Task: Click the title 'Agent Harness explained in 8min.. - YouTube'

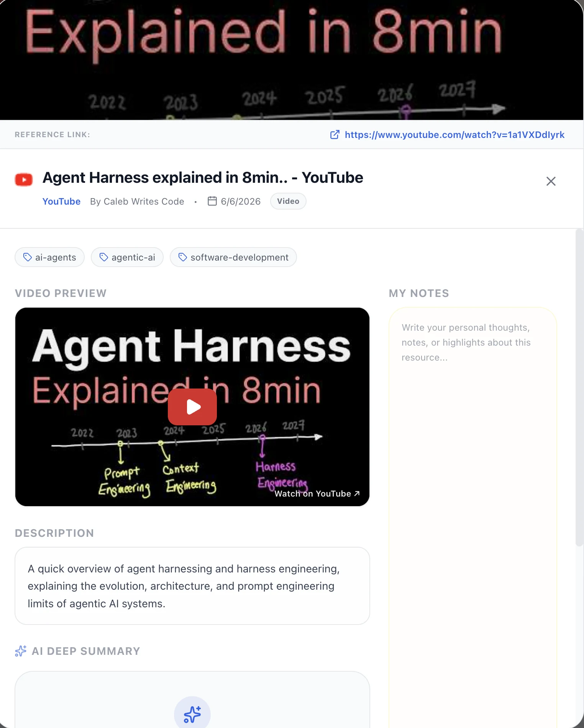Action: coord(203,178)
